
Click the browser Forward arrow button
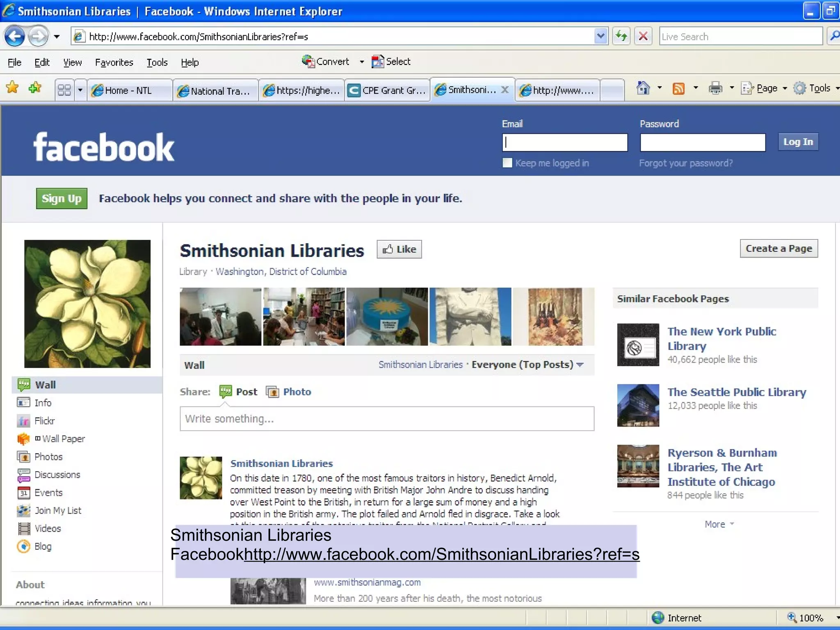(x=39, y=37)
